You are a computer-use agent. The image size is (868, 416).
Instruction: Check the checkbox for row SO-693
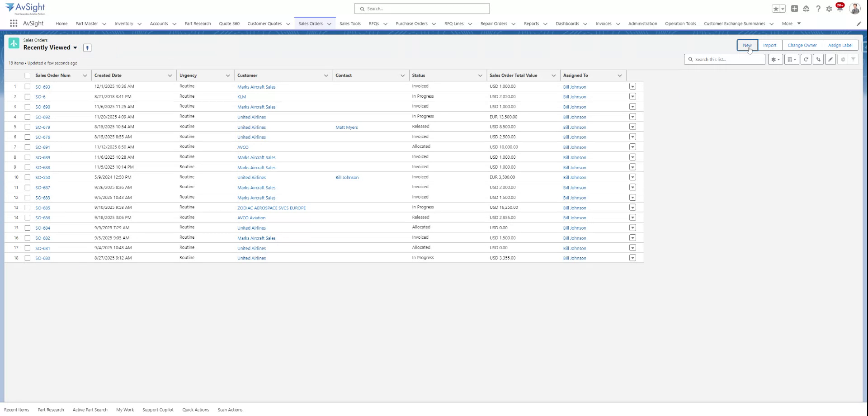(x=28, y=86)
